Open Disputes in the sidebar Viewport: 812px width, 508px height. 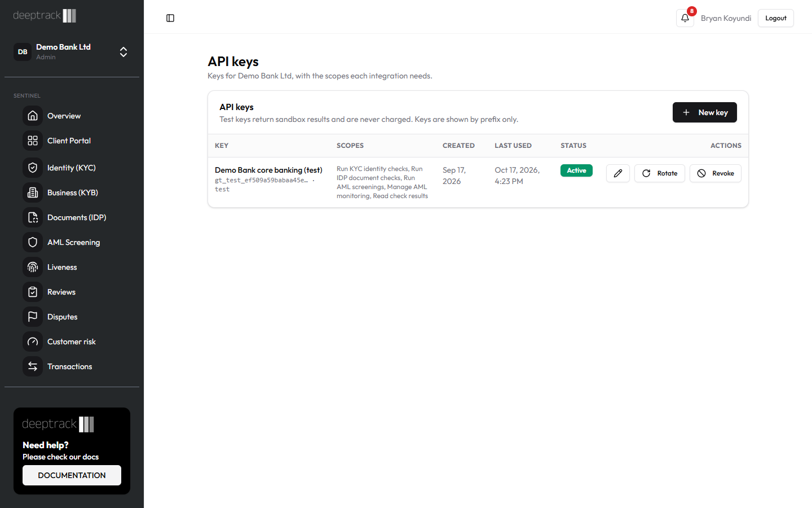pyautogui.click(x=63, y=317)
